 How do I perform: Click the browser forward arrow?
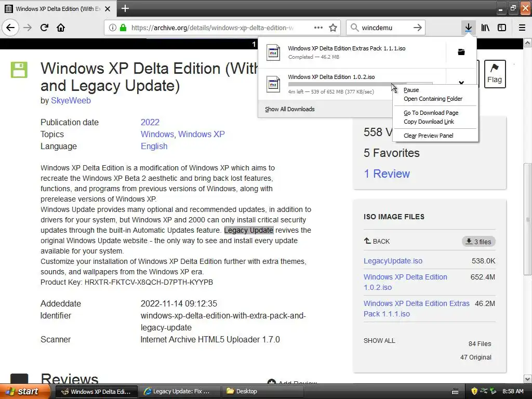[28, 28]
